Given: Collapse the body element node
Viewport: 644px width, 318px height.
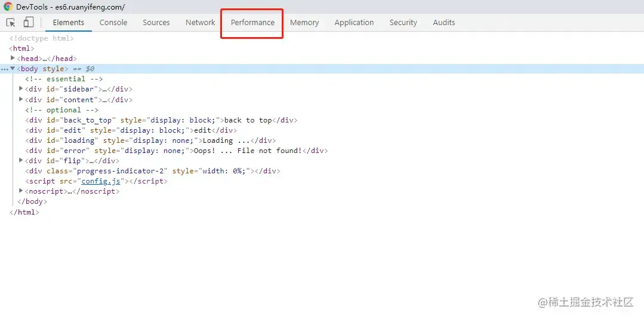Looking at the screenshot, I should pos(13,68).
